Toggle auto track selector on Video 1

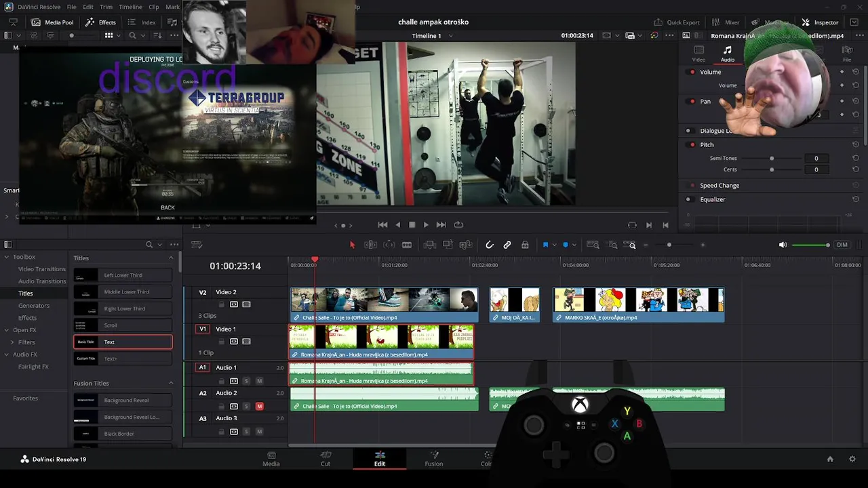pyautogui.click(x=234, y=342)
